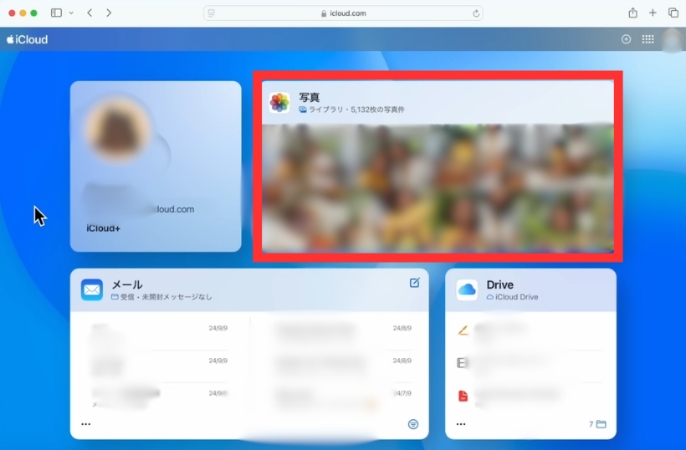Go back to the previous page

pos(90,13)
